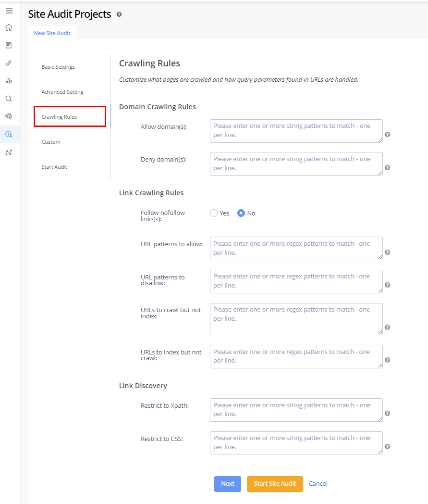Viewport: 428px width, 504px height.
Task: Select No for Follow nofollow links
Action: (x=242, y=213)
